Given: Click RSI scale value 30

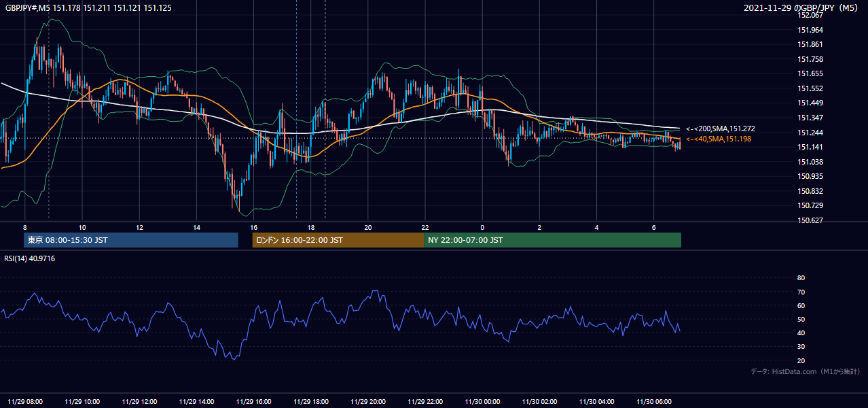Looking at the screenshot, I should (801, 347).
